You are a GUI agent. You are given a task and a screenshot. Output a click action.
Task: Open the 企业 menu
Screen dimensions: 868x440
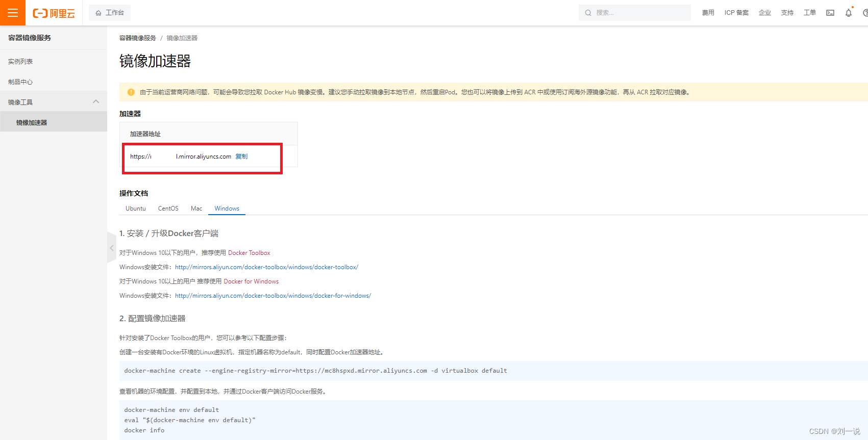click(765, 13)
